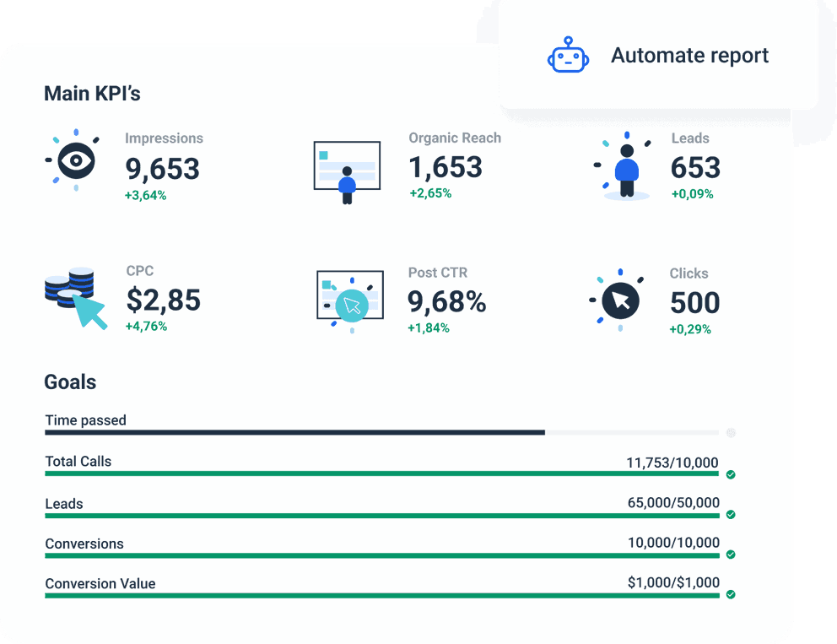The height and width of the screenshot is (644, 837).
Task: Toggle the green check next to Leads goal
Action: point(731,516)
